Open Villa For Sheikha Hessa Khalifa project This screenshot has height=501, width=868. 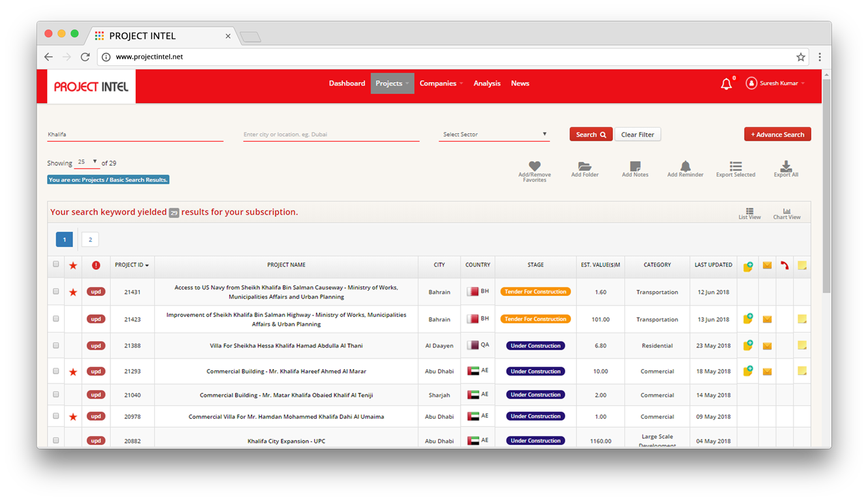tap(286, 346)
